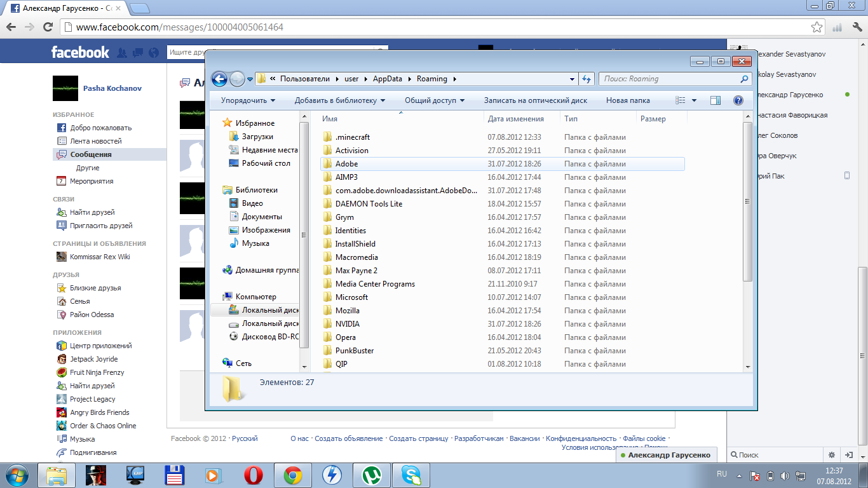Open view options dropdown arrow
The height and width of the screenshot is (488, 868).
tap(694, 100)
